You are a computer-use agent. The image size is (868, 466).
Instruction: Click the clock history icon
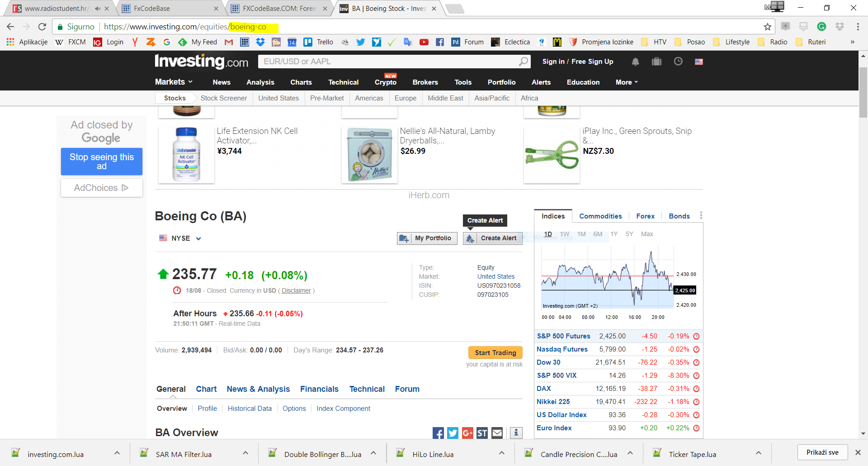pyautogui.click(x=678, y=62)
